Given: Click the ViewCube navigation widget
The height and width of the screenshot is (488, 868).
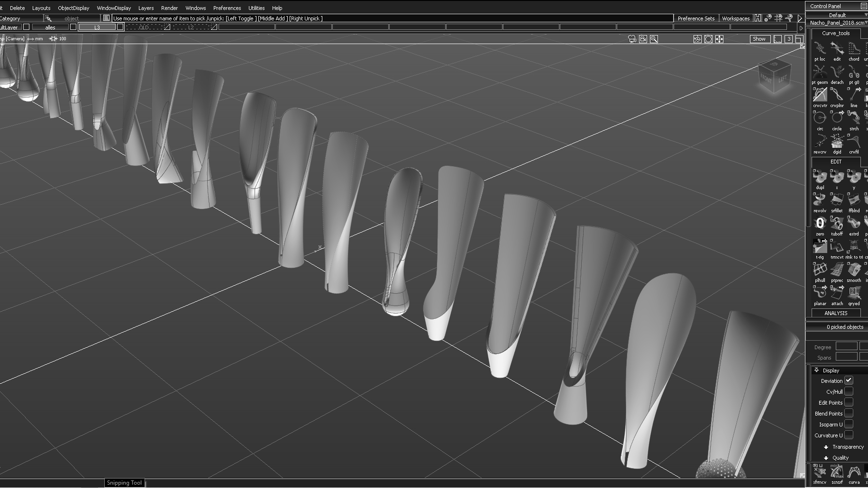Looking at the screenshot, I should [773, 76].
